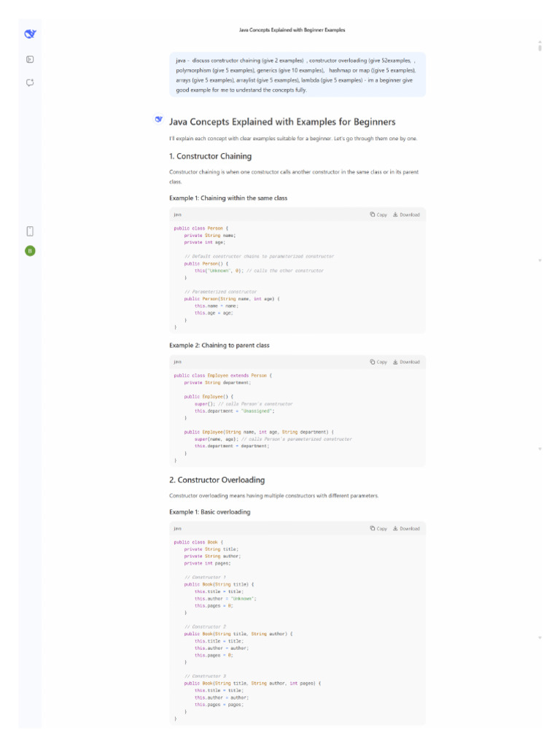
Task: Copy the Book class code block
Action: pyautogui.click(x=378, y=528)
